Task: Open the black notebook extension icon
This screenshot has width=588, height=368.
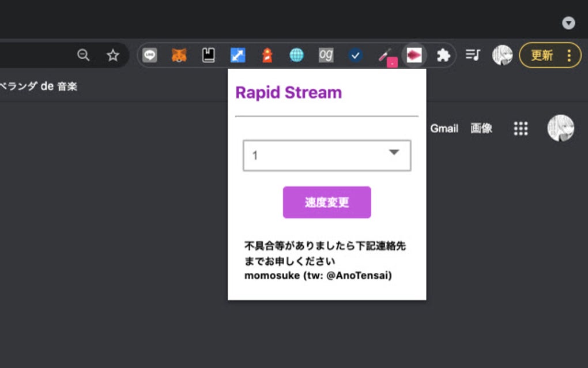Action: (x=209, y=55)
